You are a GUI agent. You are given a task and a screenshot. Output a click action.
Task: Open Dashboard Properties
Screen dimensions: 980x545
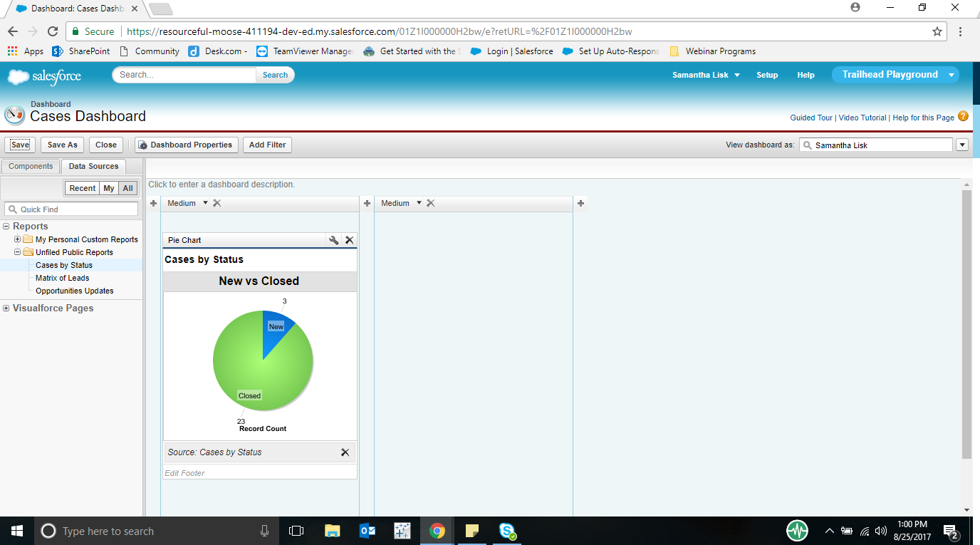[186, 145]
